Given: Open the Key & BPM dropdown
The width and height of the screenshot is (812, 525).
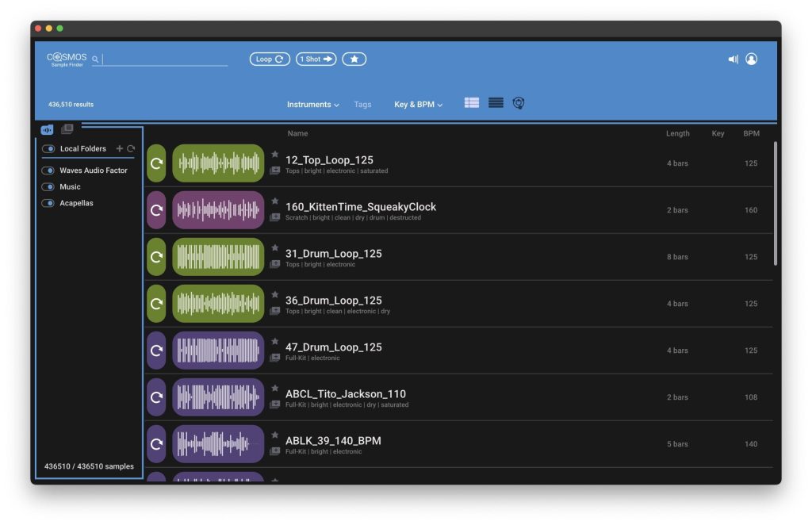Looking at the screenshot, I should [x=418, y=105].
